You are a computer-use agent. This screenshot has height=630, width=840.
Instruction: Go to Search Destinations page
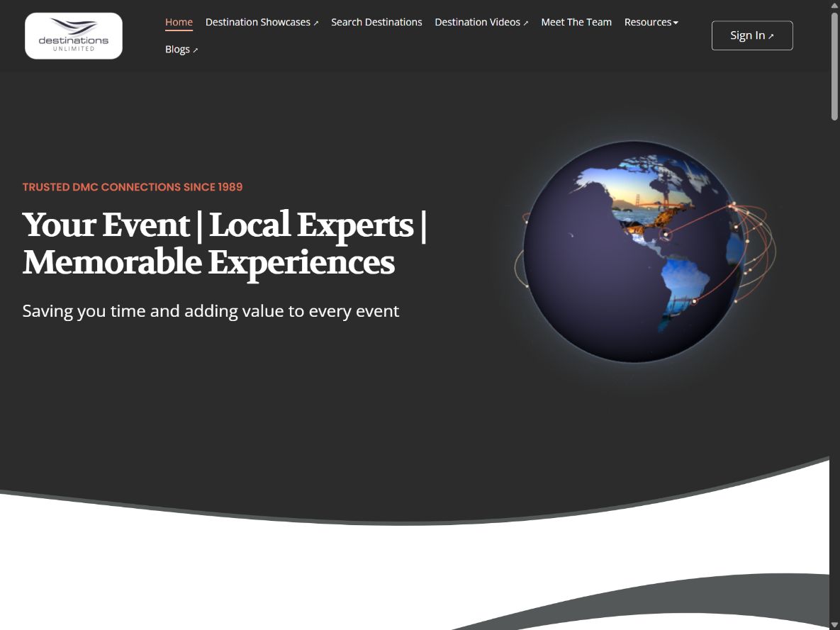[x=376, y=22]
